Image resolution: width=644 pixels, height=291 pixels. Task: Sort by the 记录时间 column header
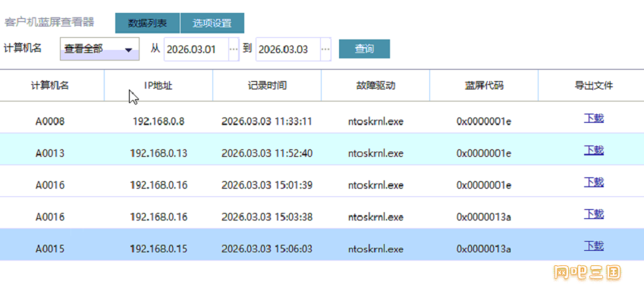point(267,86)
